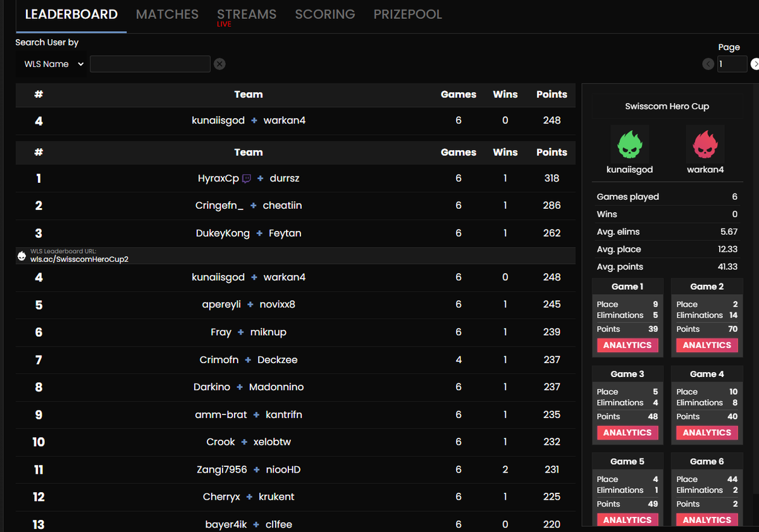Select player xelobtw

click(273, 442)
